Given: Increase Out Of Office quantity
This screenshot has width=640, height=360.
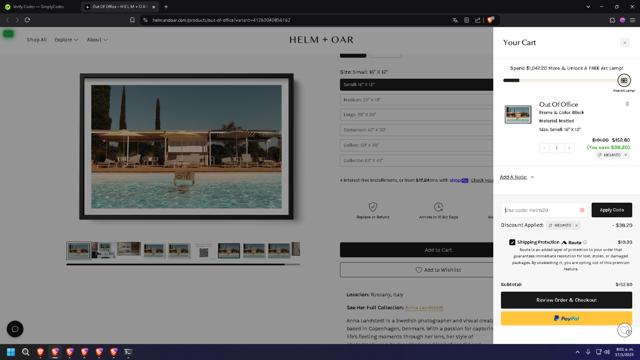Looking at the screenshot, I should (x=569, y=148).
